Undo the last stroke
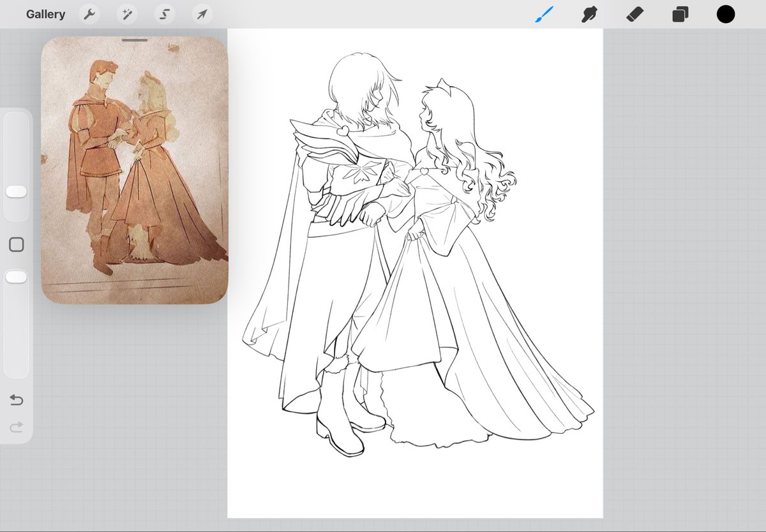This screenshot has width=766, height=532. pyautogui.click(x=16, y=400)
